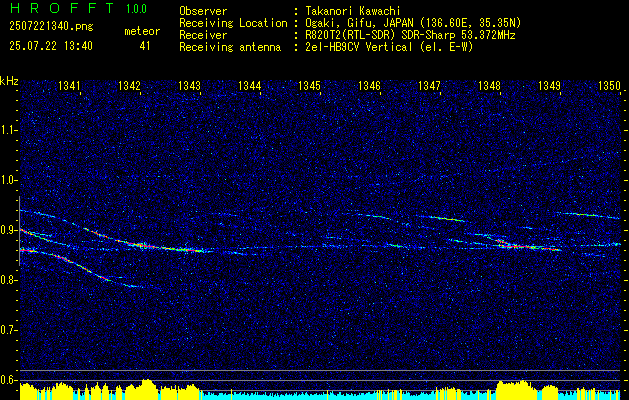This screenshot has height=400, width=629.
Task: Click the HROFFT title text
Action: 62,8
